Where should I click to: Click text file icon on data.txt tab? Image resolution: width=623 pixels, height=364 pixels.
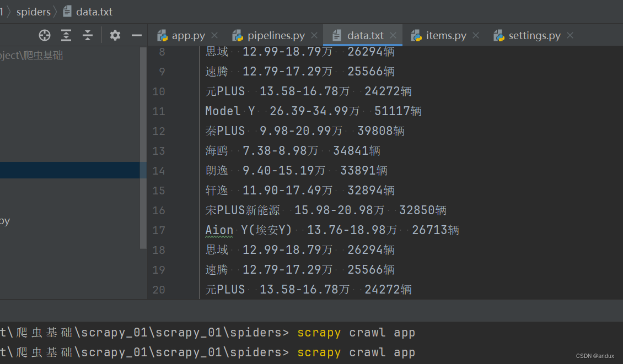[336, 35]
